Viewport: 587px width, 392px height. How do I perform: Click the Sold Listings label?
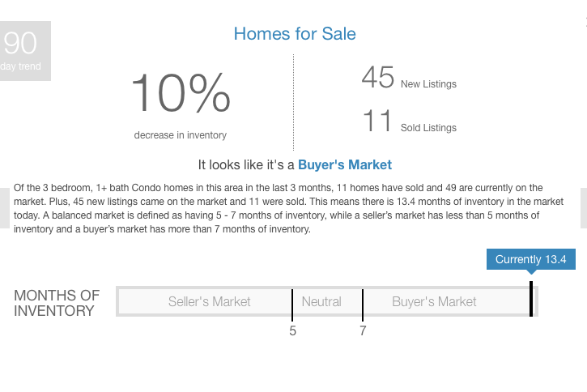click(x=428, y=128)
